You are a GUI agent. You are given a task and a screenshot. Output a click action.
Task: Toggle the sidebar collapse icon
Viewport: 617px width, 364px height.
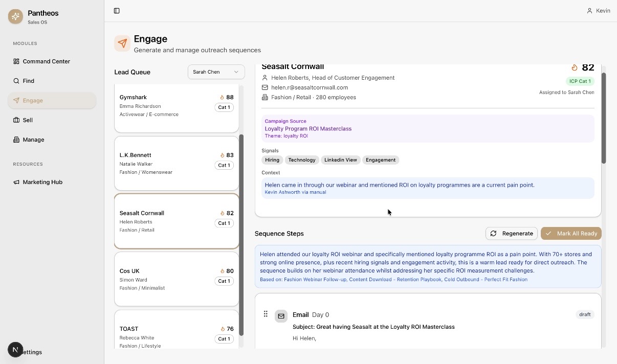[117, 11]
